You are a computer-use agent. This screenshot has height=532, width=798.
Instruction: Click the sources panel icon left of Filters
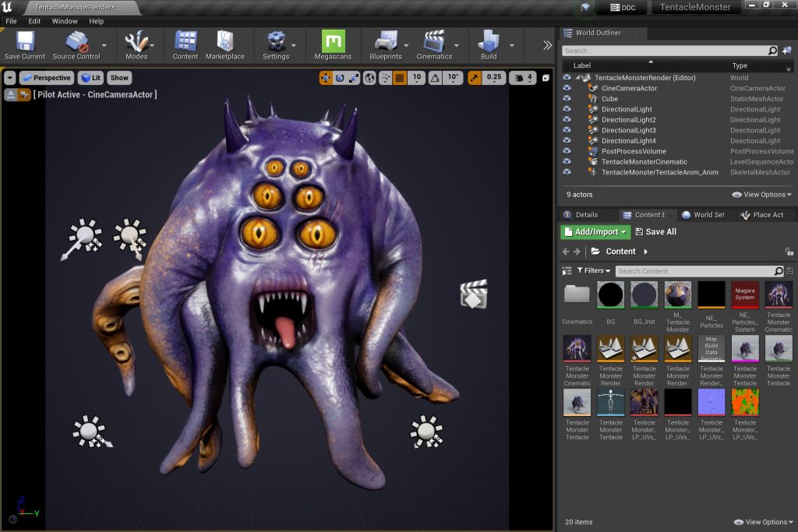click(x=567, y=271)
